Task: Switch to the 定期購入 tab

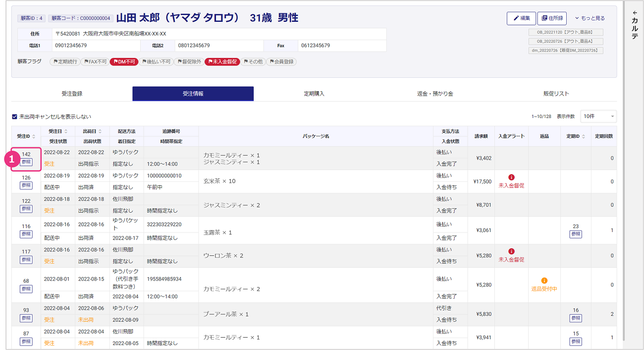Action: coord(314,94)
